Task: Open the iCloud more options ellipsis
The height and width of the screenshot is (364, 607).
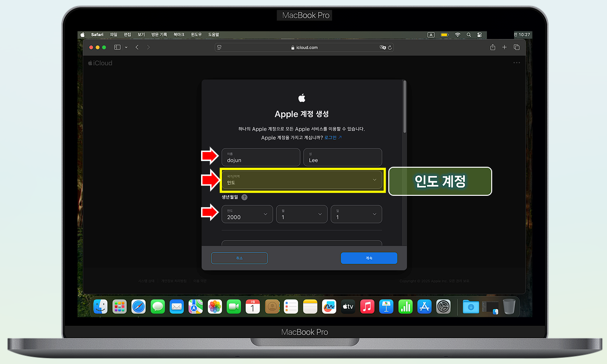Action: (x=516, y=63)
